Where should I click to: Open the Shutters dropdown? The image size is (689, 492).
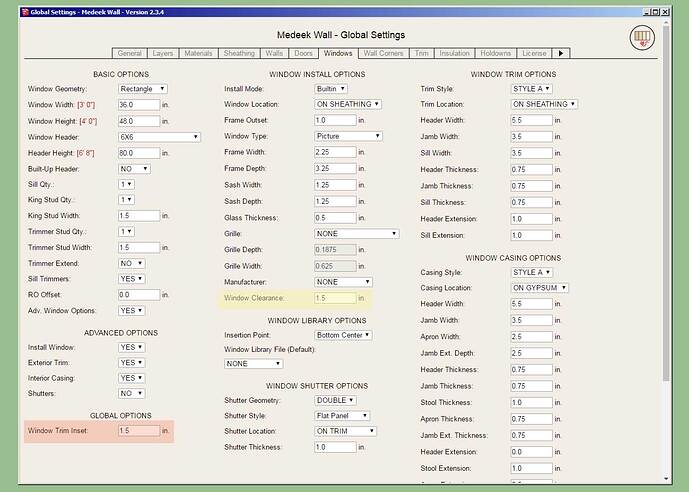131,394
